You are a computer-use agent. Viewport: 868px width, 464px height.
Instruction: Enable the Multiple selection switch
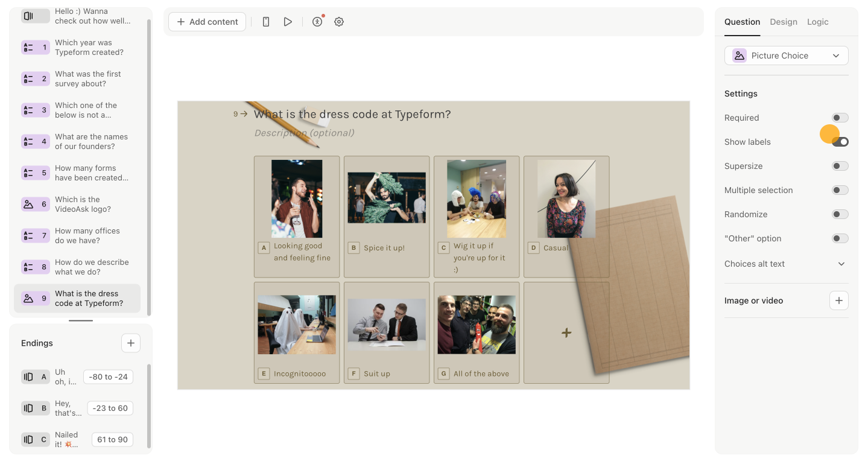(x=840, y=190)
